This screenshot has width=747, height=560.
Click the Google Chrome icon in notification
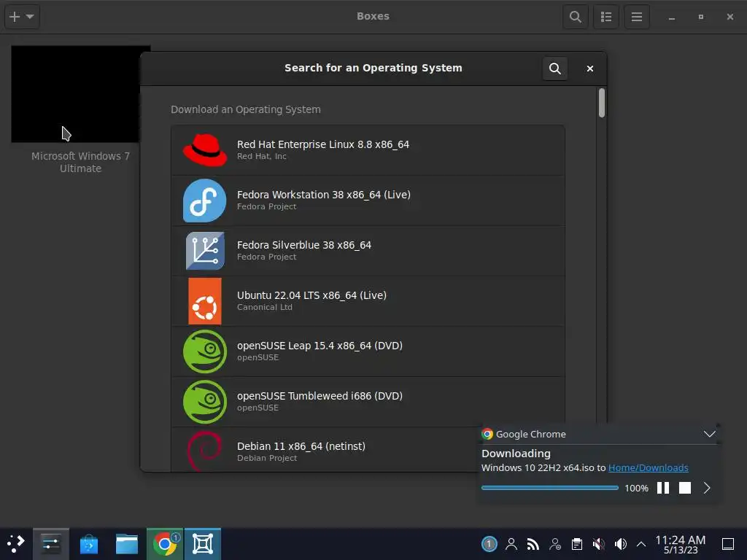tap(487, 434)
